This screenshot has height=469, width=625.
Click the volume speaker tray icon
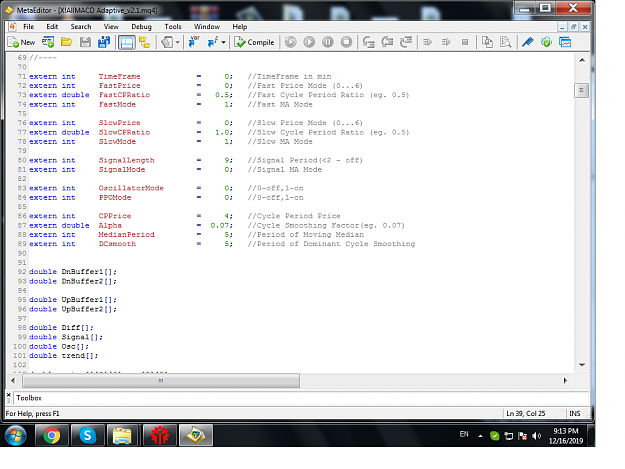pos(537,436)
